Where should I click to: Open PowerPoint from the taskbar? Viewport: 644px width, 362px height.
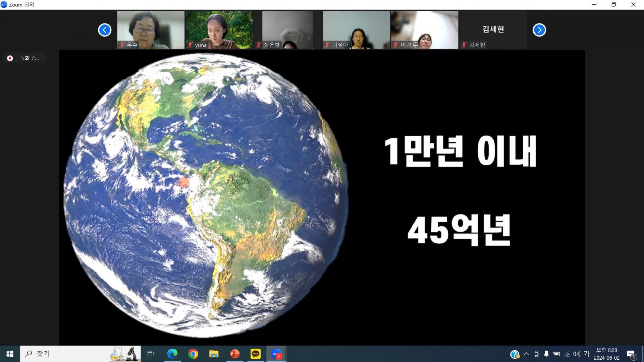[x=234, y=354]
